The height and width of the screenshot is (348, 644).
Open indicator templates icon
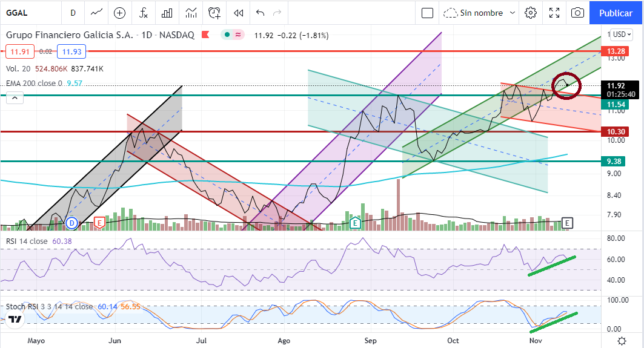coord(191,13)
